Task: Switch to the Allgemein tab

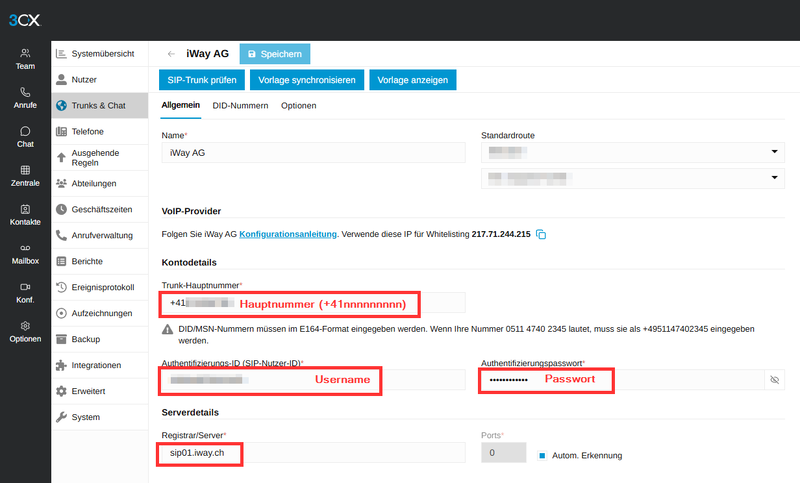Action: [181, 106]
